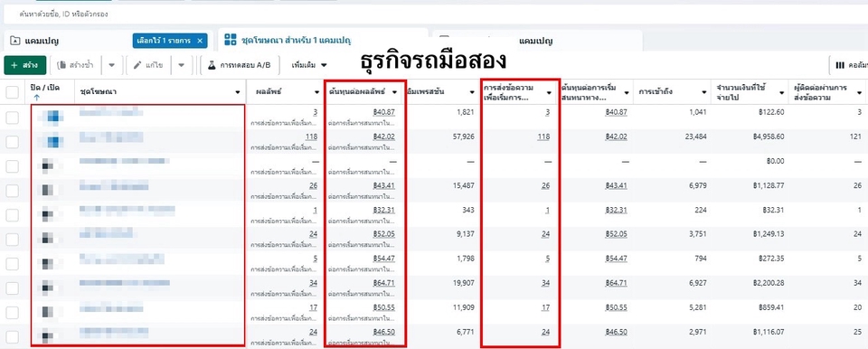Open the partially covered third tab ending in แคมเปญ
This screenshot has width=868, height=349.
coord(537,41)
